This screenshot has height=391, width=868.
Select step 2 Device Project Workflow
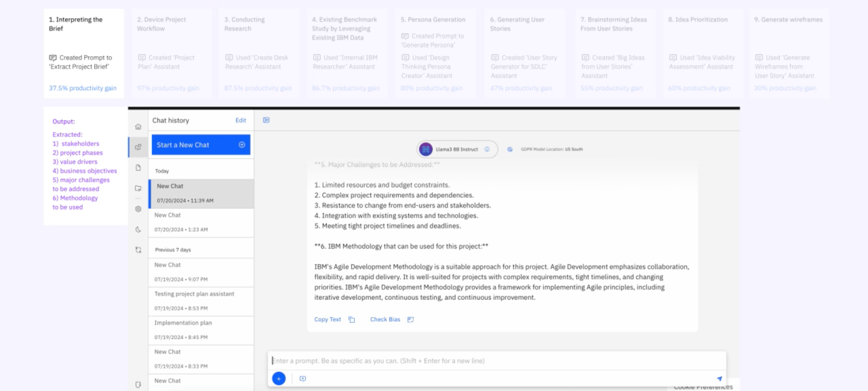point(172,54)
